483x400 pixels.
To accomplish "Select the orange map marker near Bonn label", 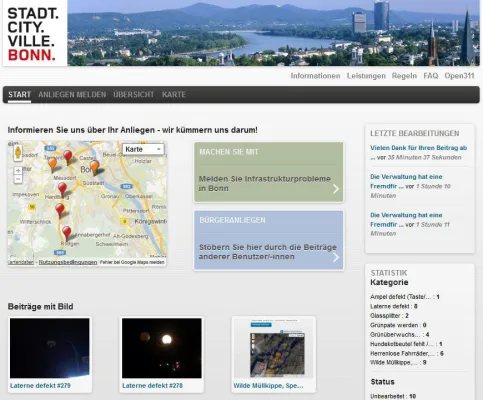I will point(95,167).
